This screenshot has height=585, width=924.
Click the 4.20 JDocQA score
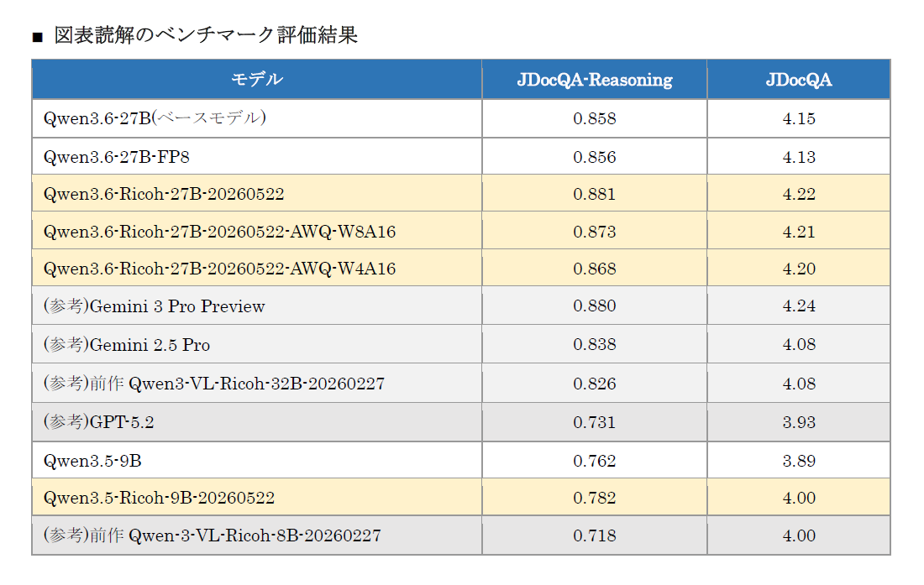pos(799,269)
